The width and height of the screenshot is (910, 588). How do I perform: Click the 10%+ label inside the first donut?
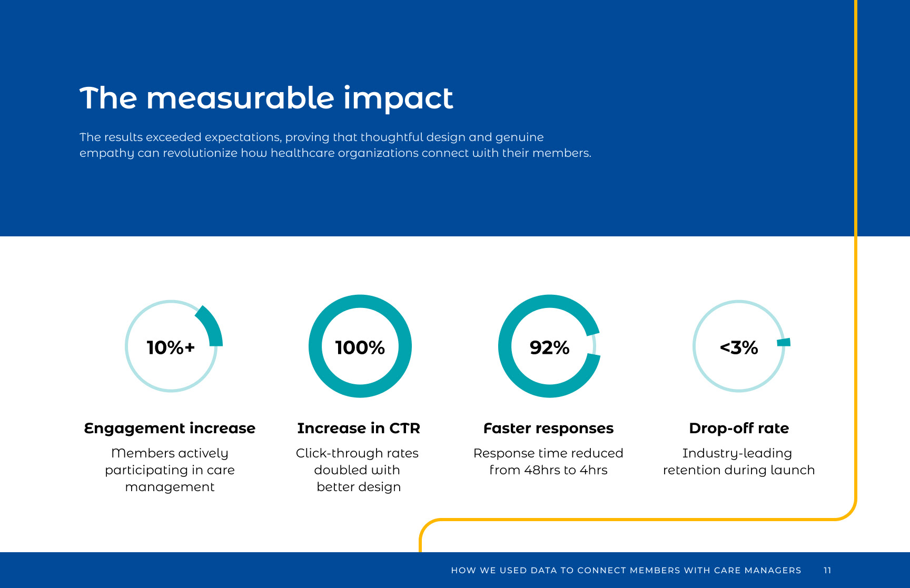click(171, 347)
